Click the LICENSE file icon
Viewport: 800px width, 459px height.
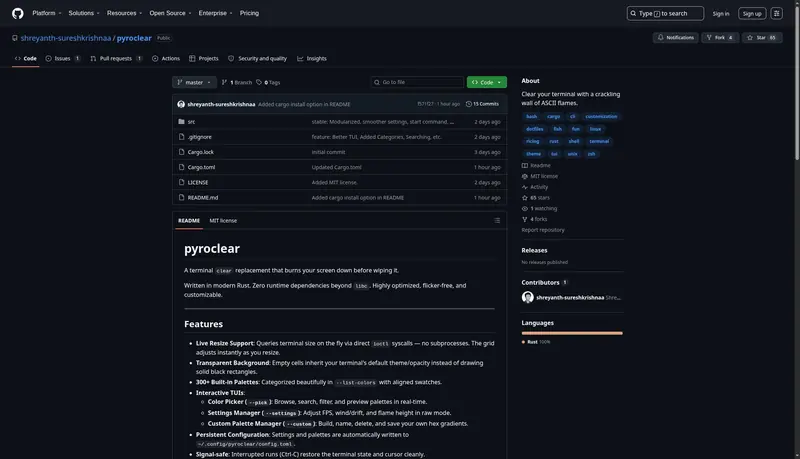tap(181, 182)
